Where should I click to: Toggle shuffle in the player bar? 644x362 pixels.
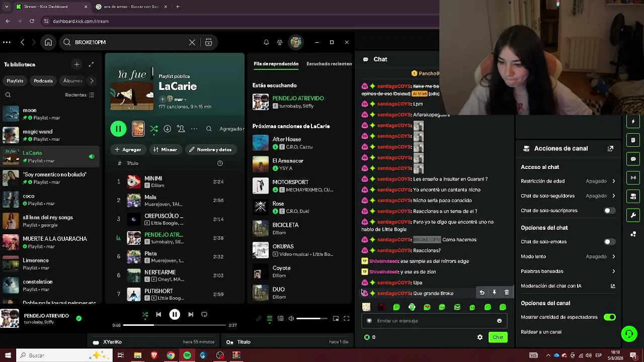[x=145, y=315]
